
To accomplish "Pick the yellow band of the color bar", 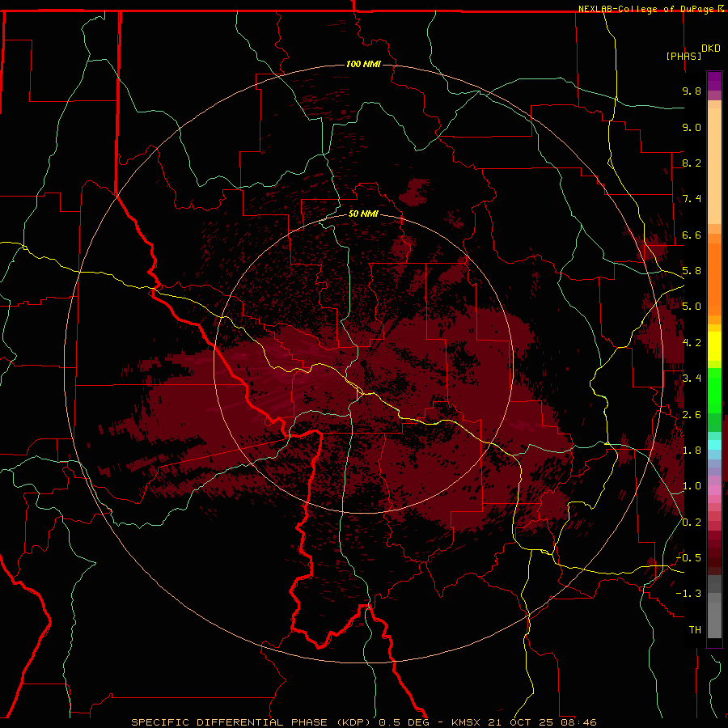I will click(x=714, y=346).
